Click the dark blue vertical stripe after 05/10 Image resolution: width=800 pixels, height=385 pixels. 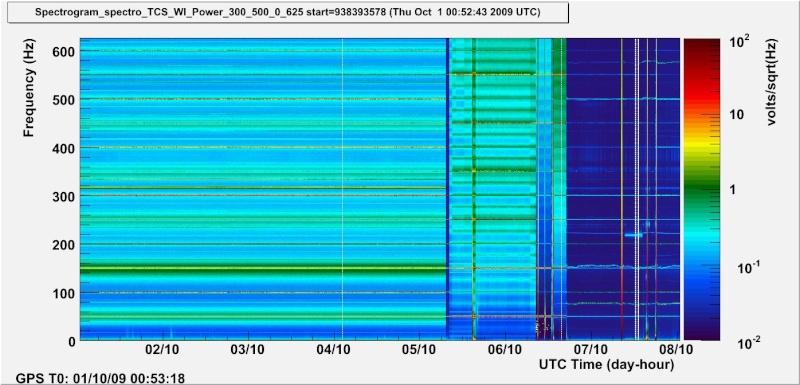pos(448,189)
